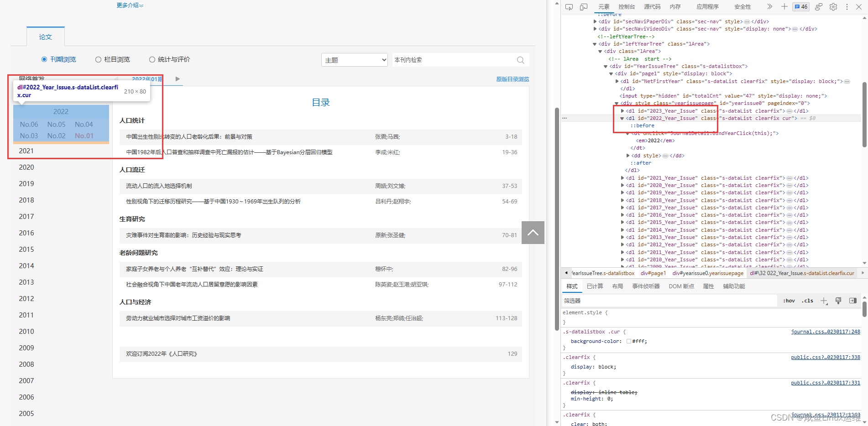
Task: Expand the dd style node
Action: point(628,156)
